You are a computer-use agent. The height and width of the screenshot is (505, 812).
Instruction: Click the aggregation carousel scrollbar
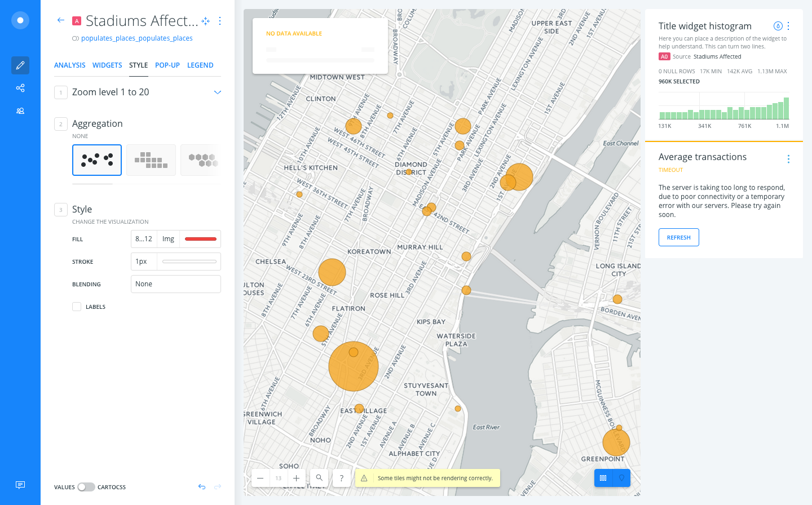click(x=92, y=184)
